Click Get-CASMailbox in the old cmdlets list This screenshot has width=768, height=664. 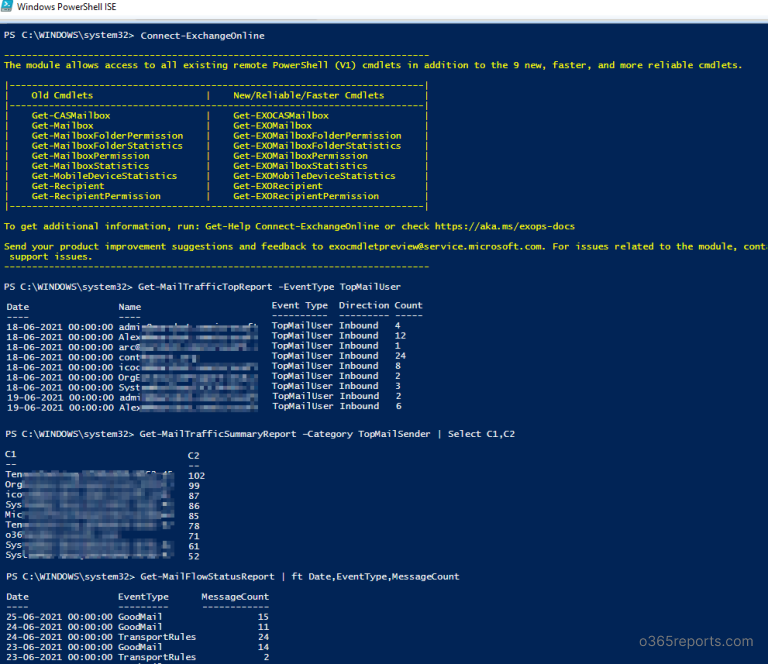coord(71,116)
